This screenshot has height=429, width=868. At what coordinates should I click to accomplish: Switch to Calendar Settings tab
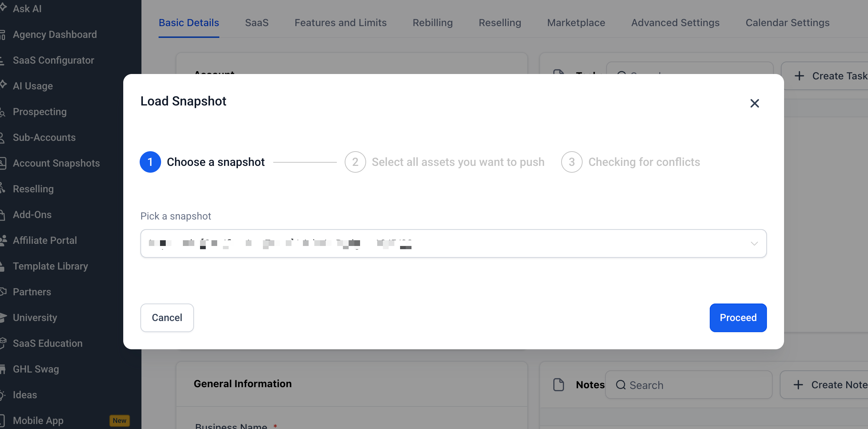[787, 23]
